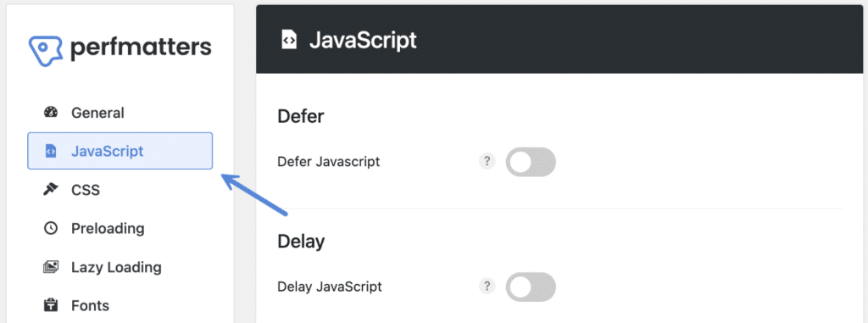Screen dimensions: 868x323
Task: Open help tooltip for Delay JavaScript
Action: tap(487, 286)
